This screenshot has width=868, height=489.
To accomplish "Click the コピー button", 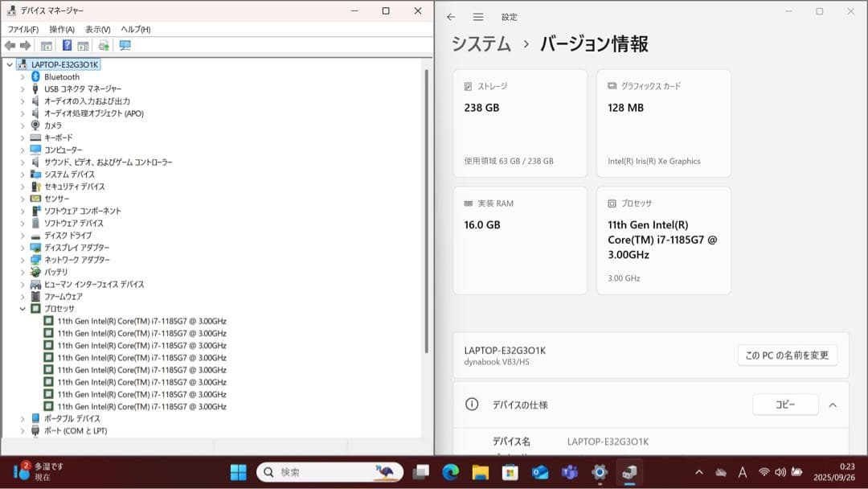I will point(785,405).
